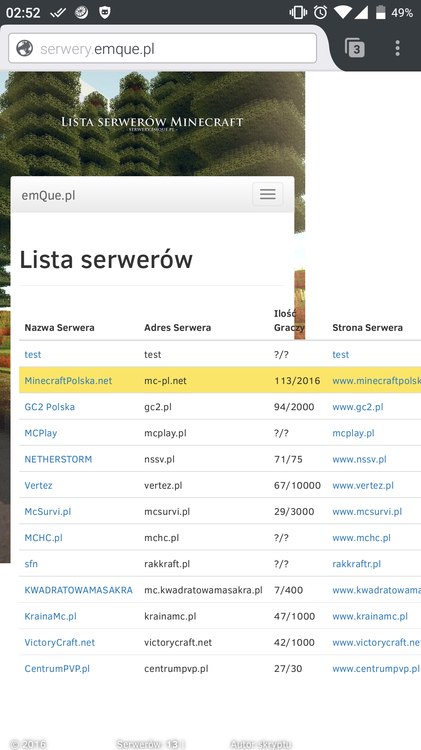
Task: Open the NETHERSTORM server link
Action: point(58,459)
